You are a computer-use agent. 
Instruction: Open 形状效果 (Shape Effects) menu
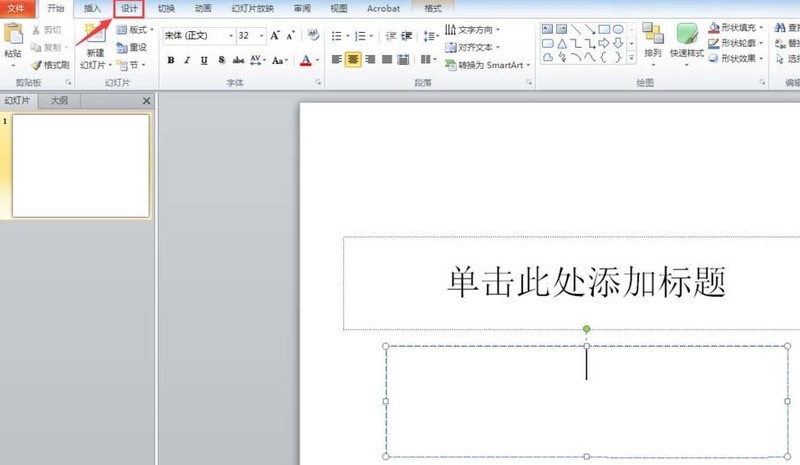[x=736, y=58]
